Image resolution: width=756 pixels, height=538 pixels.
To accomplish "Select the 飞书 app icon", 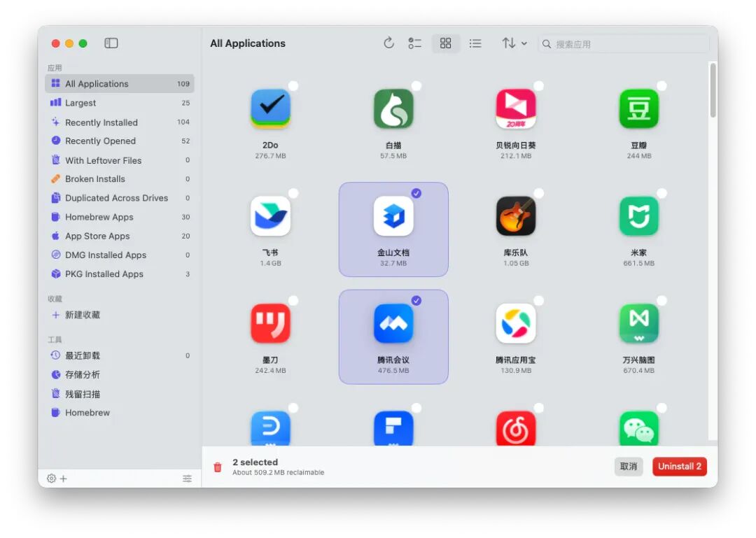I will pos(270,216).
